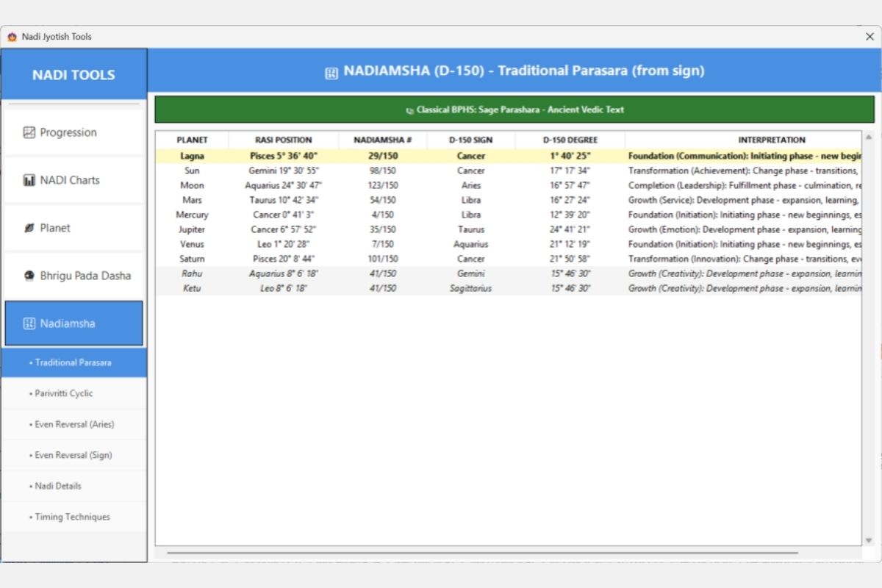Screen dimensions: 882x588
Task: Select the Mercury row
Action: (508, 215)
